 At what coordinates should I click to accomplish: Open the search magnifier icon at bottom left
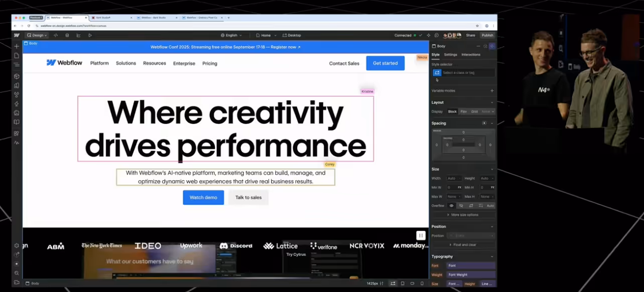pyautogui.click(x=17, y=273)
